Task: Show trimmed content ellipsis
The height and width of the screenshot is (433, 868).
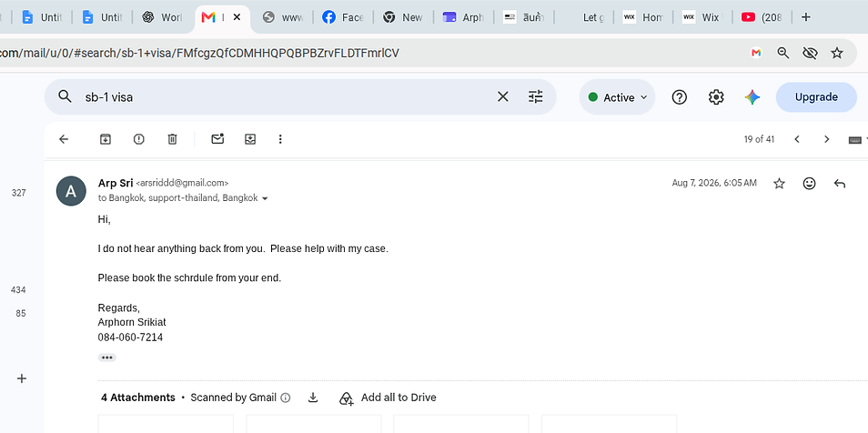Action: 106,357
